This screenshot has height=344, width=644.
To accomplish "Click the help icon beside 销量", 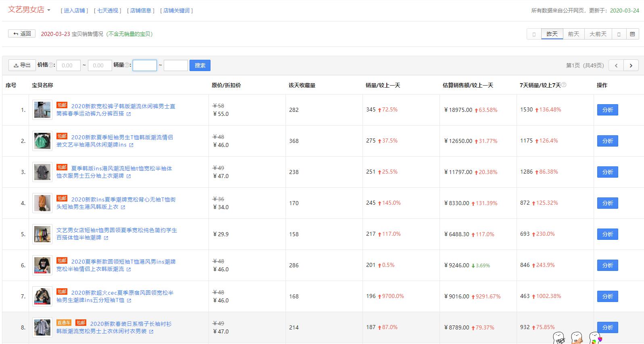I will [x=127, y=65].
